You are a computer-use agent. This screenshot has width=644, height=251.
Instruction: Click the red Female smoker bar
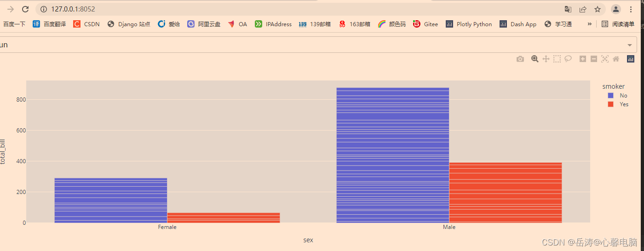224,218
